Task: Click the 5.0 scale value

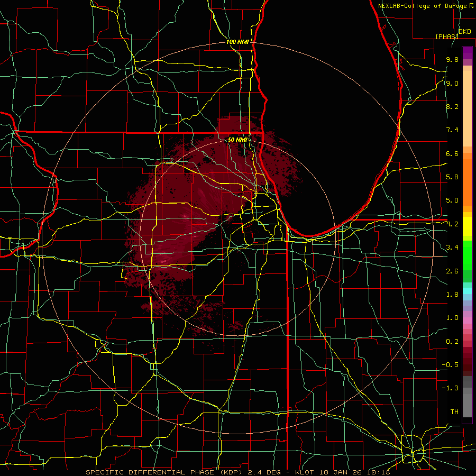Action: point(452,200)
